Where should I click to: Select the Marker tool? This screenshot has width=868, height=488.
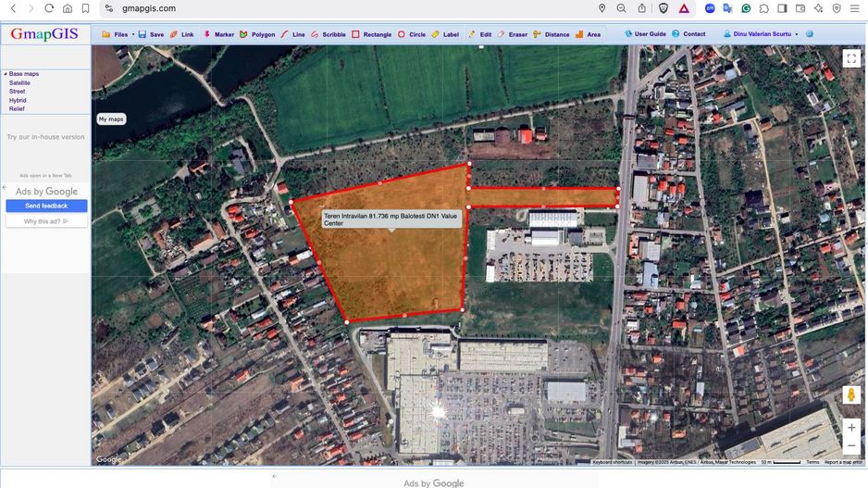point(218,34)
